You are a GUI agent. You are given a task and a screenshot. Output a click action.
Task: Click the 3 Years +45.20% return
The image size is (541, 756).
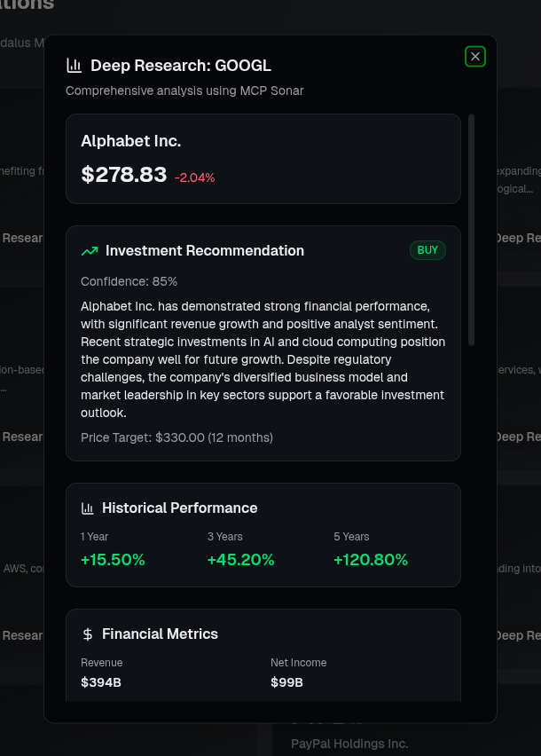(240, 560)
